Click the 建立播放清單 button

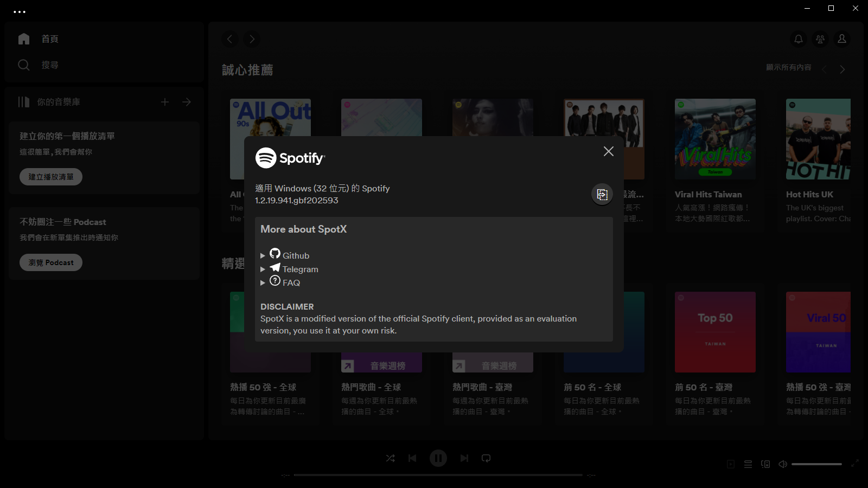point(51,177)
